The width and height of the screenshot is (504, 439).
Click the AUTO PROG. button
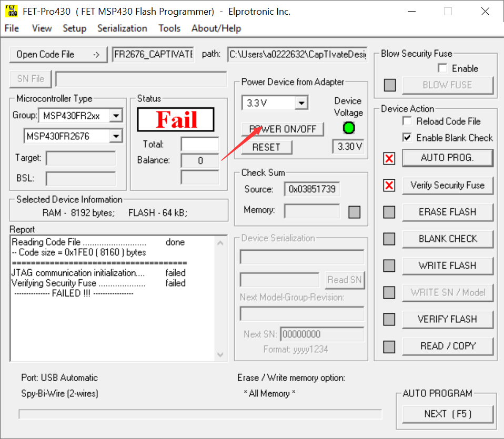(447, 158)
